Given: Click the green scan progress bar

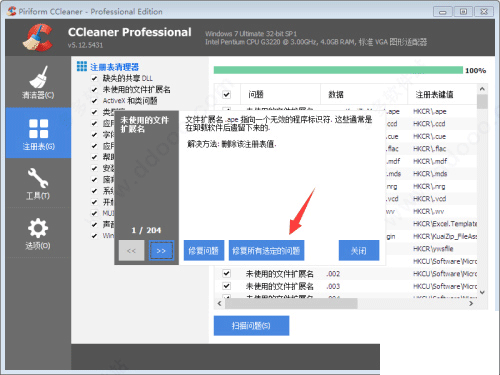Looking at the screenshot, I should (x=338, y=70).
